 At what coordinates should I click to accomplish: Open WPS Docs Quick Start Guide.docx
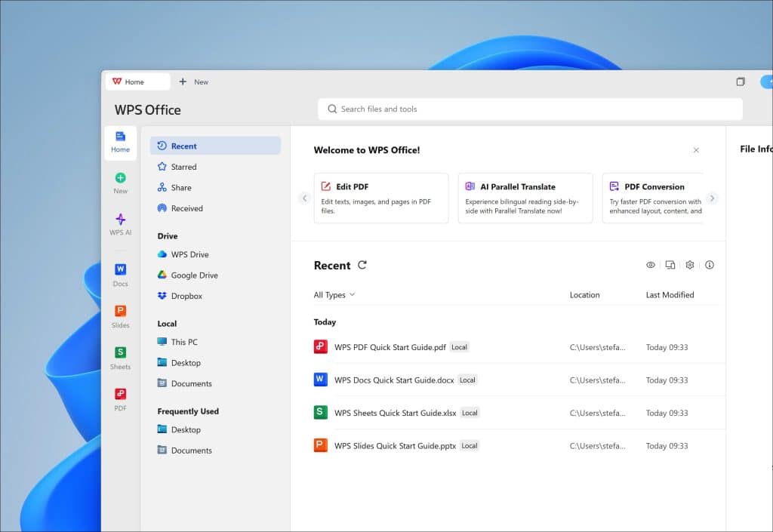pyautogui.click(x=394, y=380)
